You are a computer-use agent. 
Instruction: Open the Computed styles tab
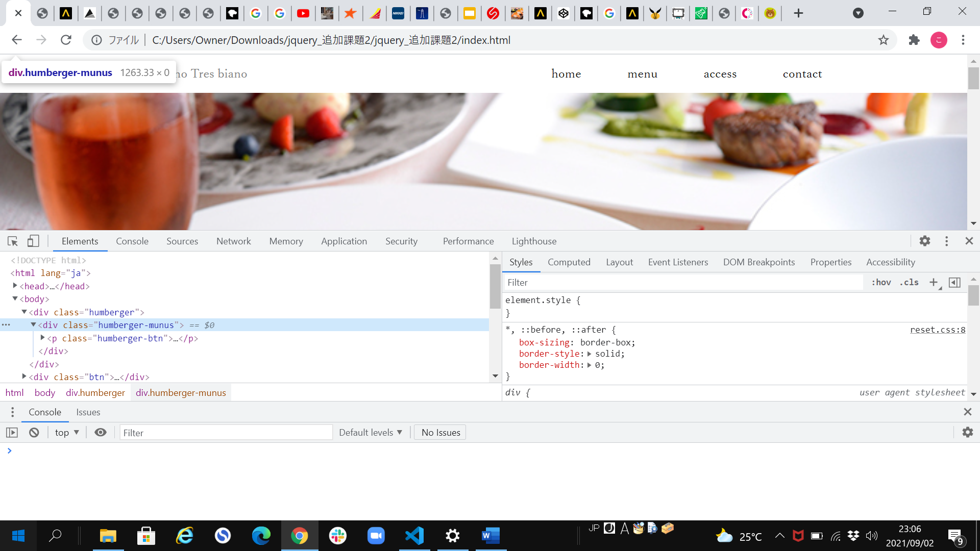(x=569, y=262)
